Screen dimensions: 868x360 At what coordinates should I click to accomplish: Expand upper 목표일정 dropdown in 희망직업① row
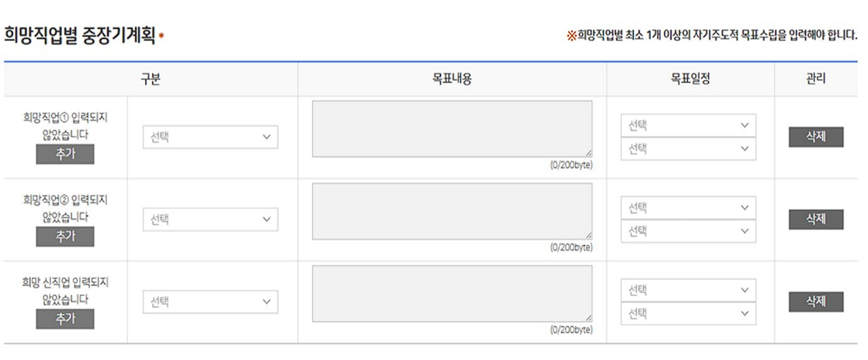coord(688,125)
